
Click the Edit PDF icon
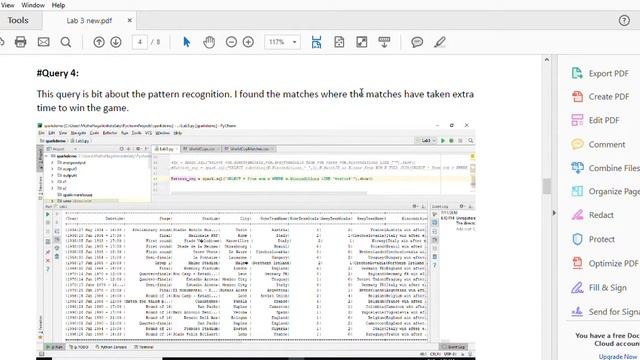click(x=577, y=120)
